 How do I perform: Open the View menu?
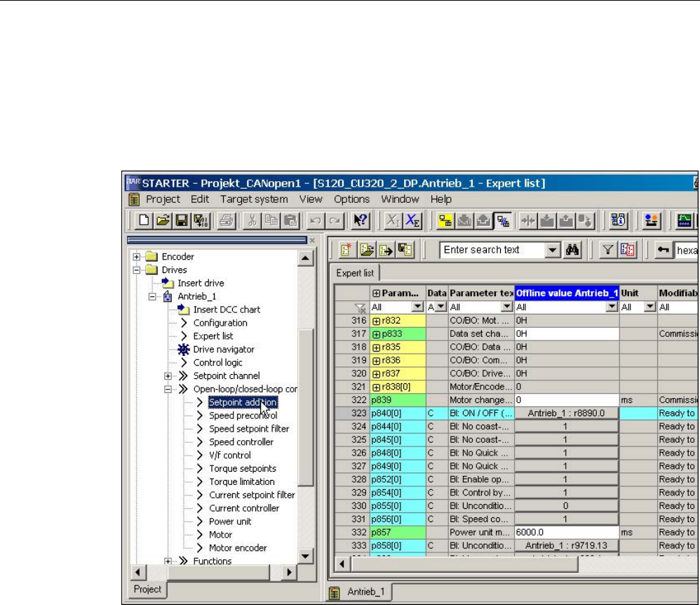click(x=311, y=199)
